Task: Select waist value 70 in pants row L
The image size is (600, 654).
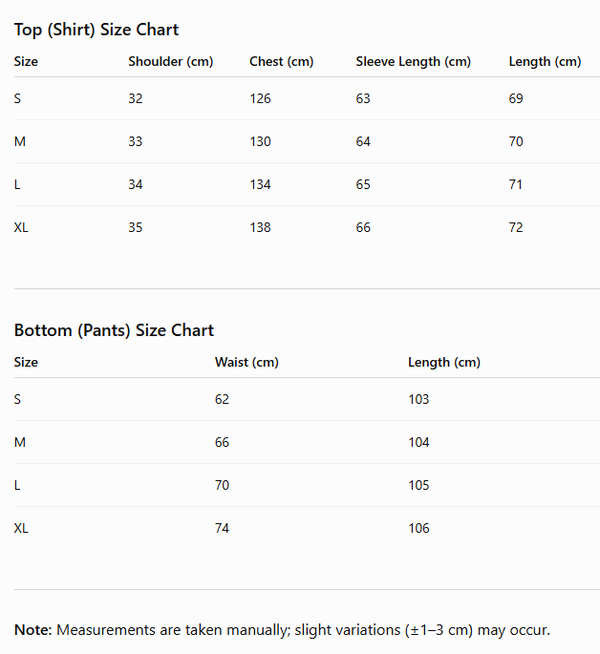Action: click(x=222, y=485)
